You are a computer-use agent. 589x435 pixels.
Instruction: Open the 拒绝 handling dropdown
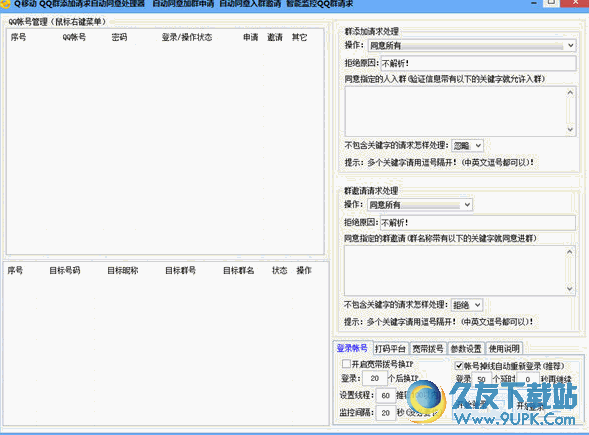[467, 305]
